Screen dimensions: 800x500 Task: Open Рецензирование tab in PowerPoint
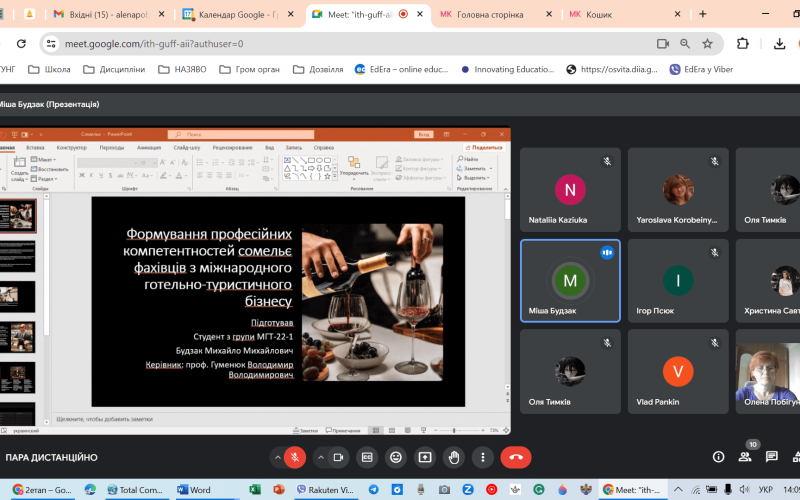tap(233, 147)
